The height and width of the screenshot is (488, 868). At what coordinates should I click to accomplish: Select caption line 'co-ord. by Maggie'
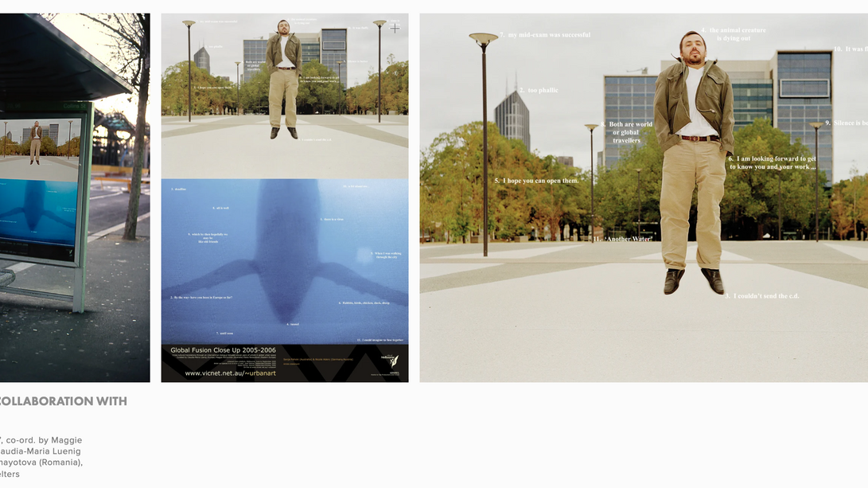(x=43, y=439)
